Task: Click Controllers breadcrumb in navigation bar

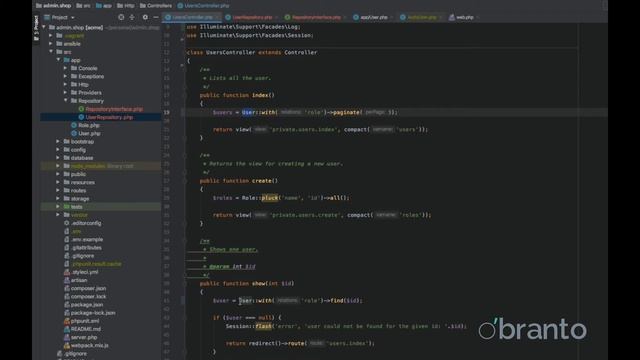Action: coord(156,6)
